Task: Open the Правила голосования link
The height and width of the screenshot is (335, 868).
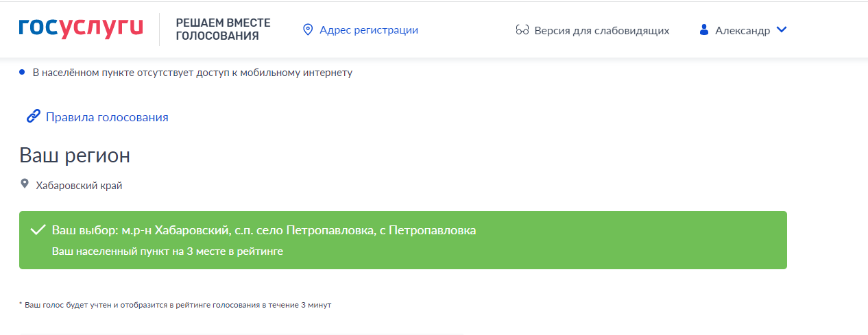Action: 107,117
